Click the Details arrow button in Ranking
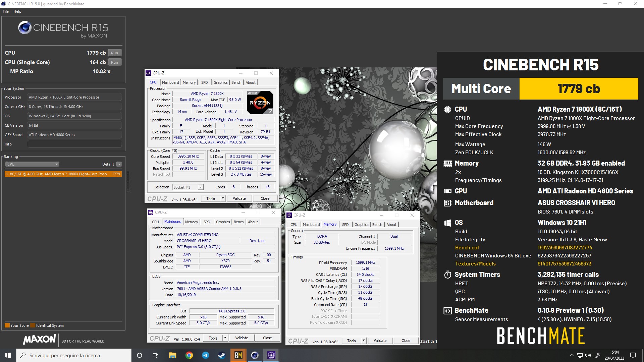 119,164
